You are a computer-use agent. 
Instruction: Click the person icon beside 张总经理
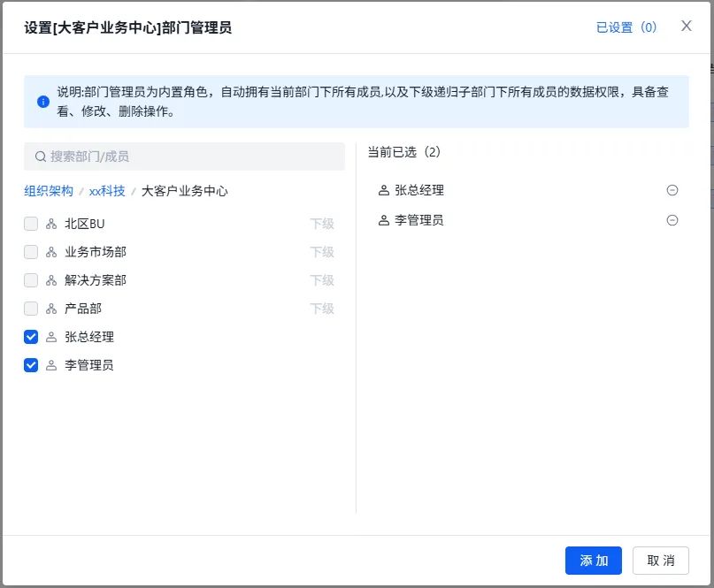point(50,337)
